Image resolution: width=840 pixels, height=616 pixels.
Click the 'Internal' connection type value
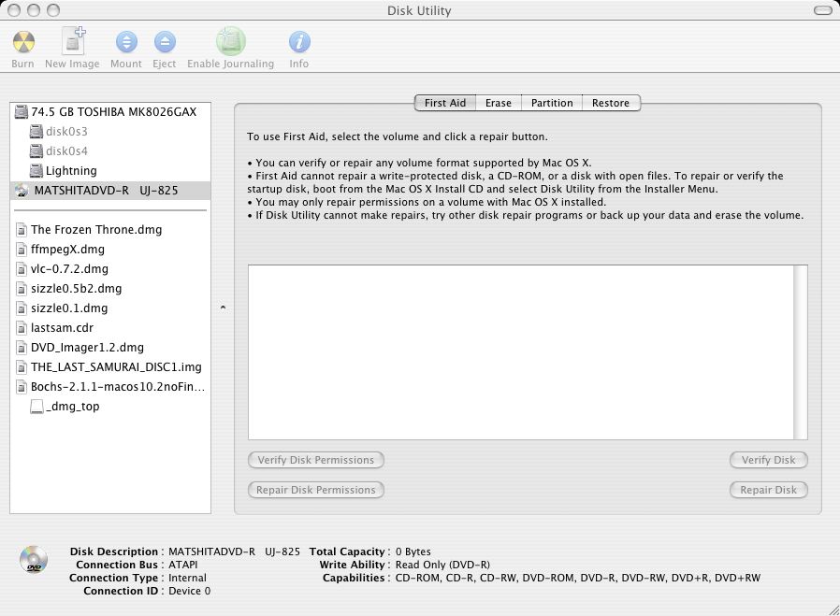(187, 578)
